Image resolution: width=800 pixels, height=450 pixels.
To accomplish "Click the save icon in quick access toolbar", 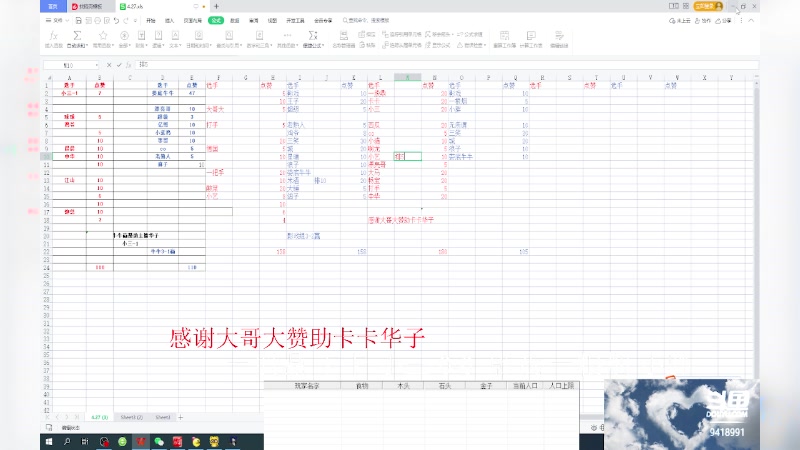I will 79,20.
